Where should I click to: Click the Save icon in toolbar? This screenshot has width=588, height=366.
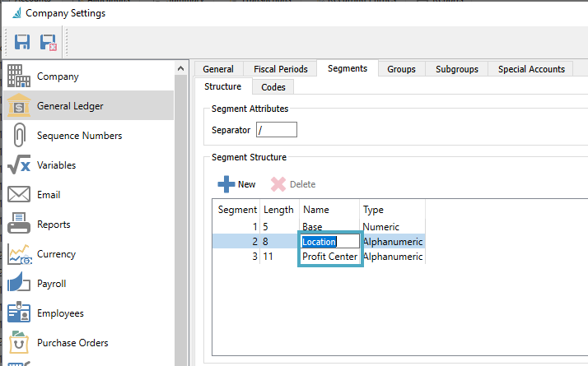22,41
